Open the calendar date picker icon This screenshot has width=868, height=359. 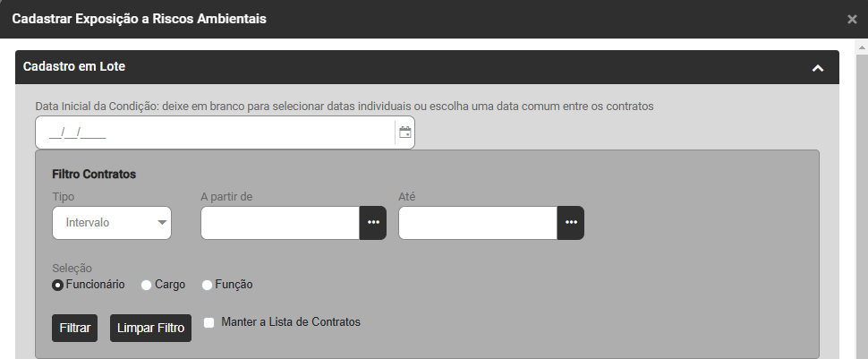[x=404, y=132]
